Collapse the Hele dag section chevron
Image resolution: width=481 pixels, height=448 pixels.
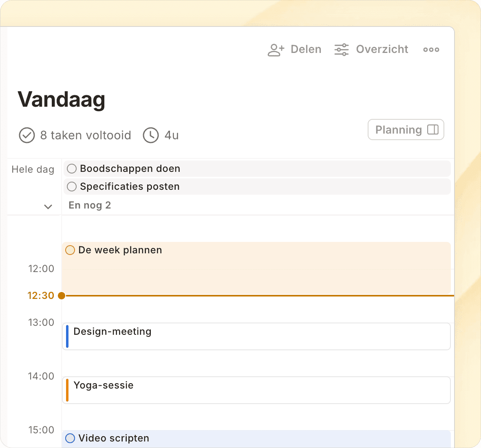[x=48, y=206]
